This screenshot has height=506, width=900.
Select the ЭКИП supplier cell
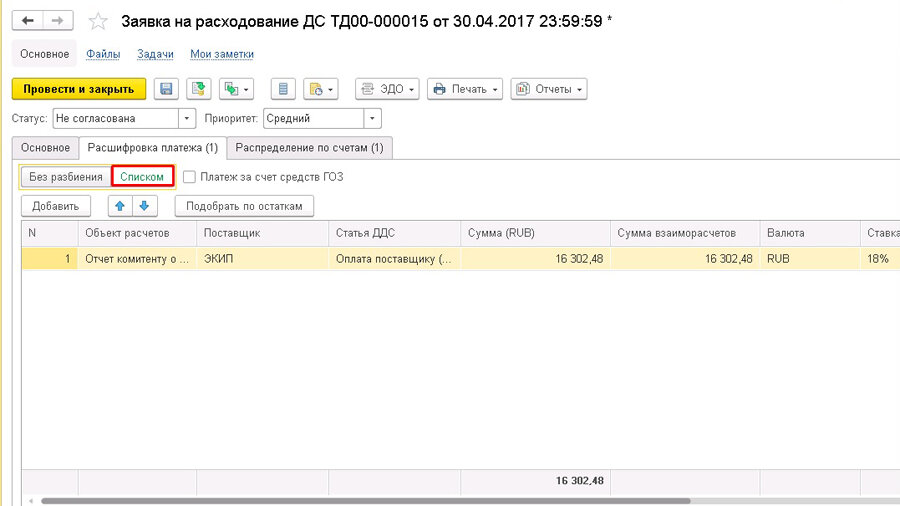(x=262, y=259)
